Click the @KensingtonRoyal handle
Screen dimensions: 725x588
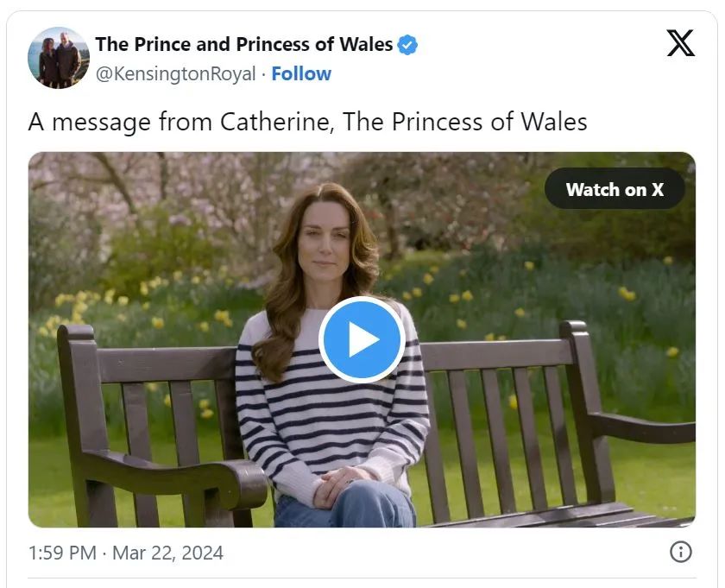pyautogui.click(x=176, y=73)
